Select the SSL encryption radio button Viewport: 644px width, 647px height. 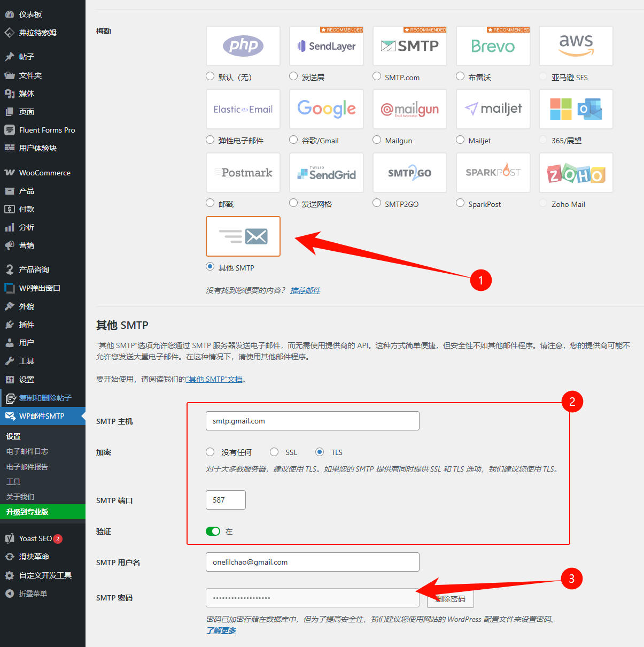tap(274, 452)
